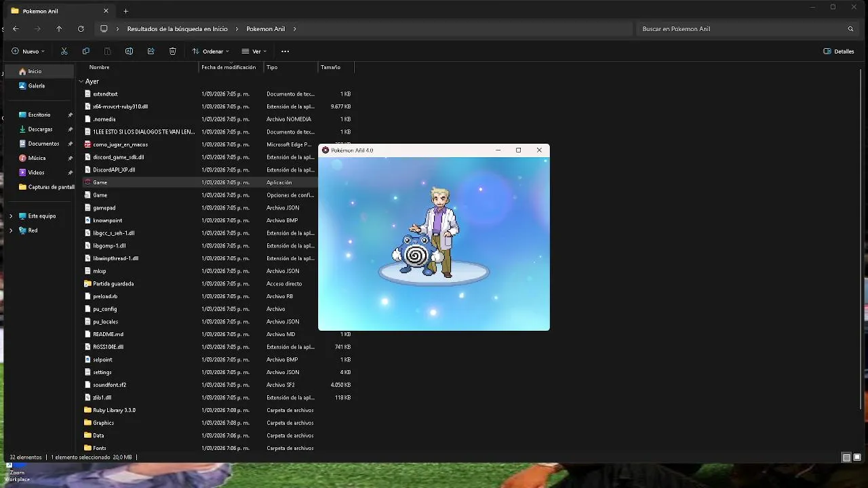
Task: Unpin Videos using its pin icon
Action: click(70, 173)
